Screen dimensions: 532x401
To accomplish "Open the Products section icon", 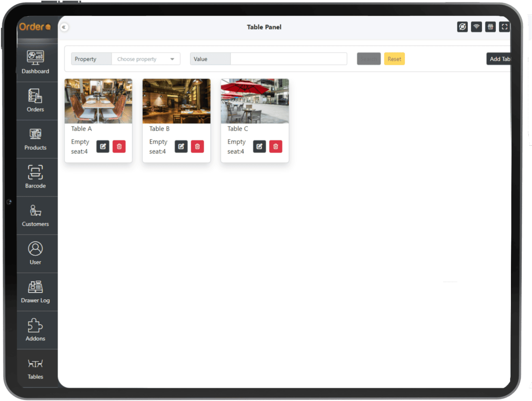I will pyautogui.click(x=35, y=134).
